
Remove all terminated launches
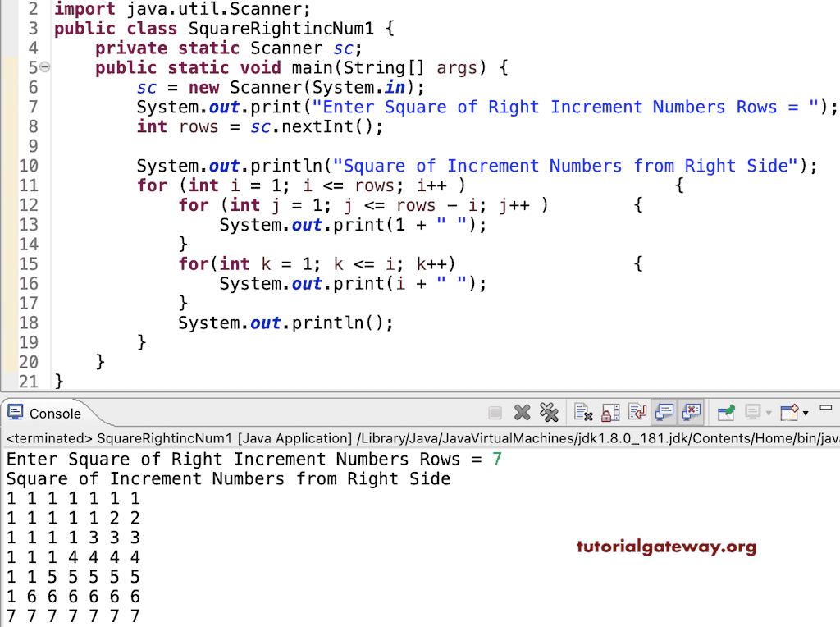click(550, 412)
